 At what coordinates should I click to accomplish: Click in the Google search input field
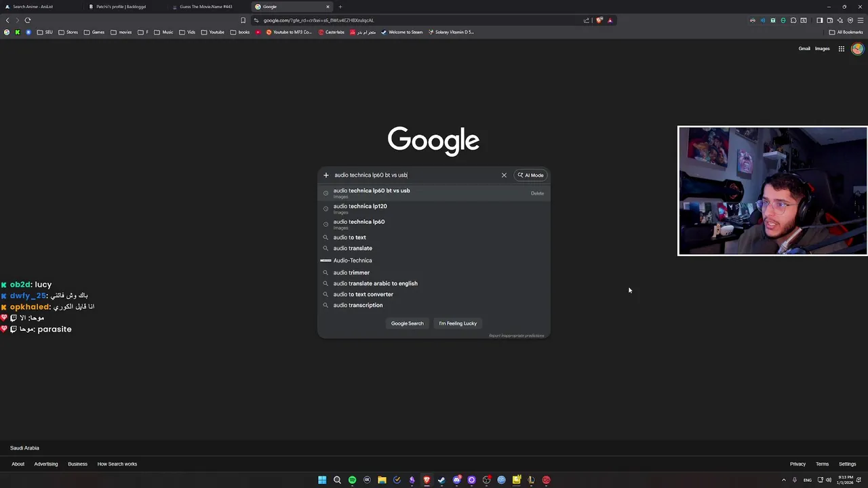[415, 175]
